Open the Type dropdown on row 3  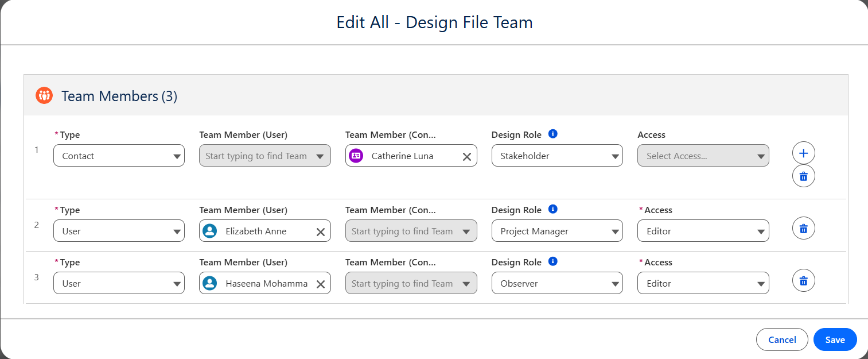(x=119, y=283)
